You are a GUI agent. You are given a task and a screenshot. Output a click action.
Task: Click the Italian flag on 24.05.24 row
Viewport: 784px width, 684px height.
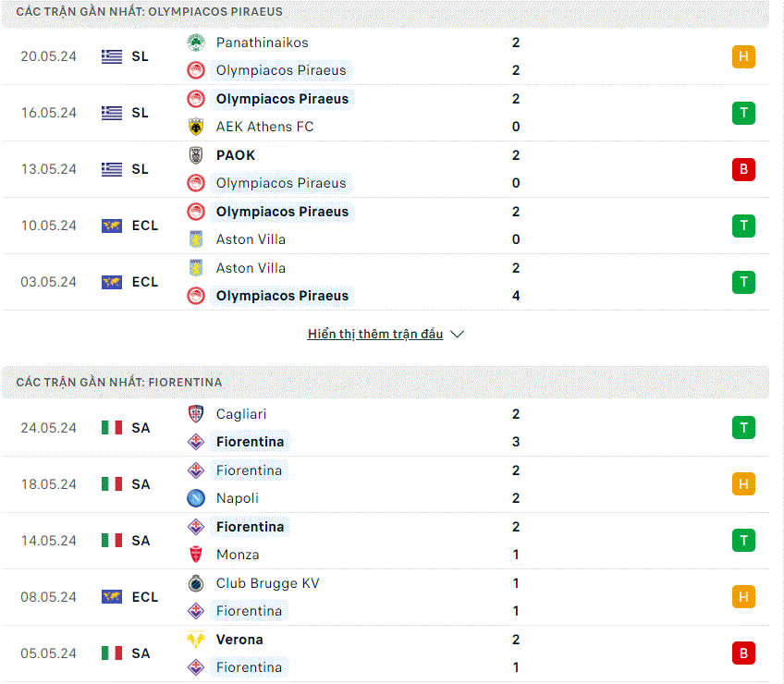(x=112, y=428)
